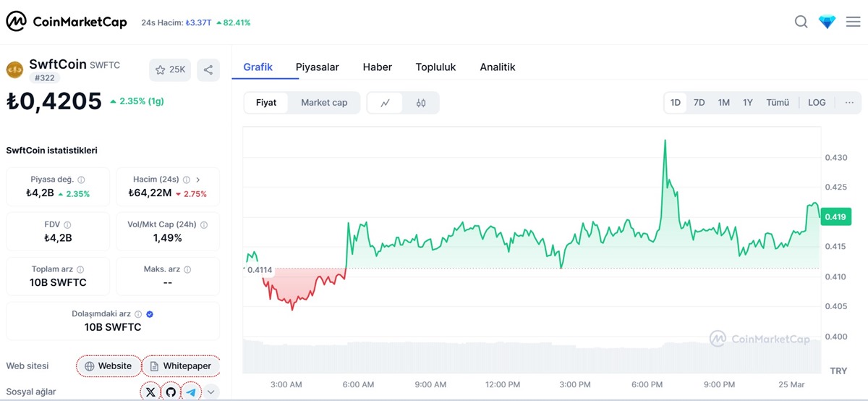Screen dimensions: 868x401
Task: Show info for Hacim (24s)
Action: [187, 180]
